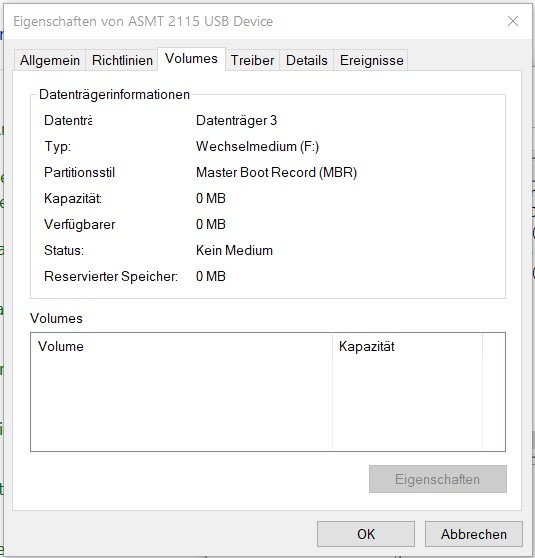This screenshot has height=558, width=535.
Task: Click the Volume column header
Action: click(181, 346)
